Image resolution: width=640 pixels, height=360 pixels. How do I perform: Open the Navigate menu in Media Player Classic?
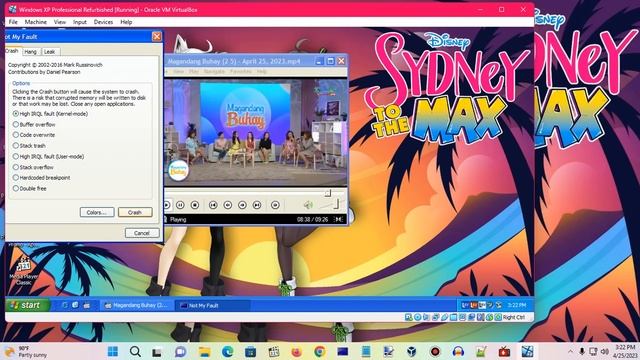214,71
